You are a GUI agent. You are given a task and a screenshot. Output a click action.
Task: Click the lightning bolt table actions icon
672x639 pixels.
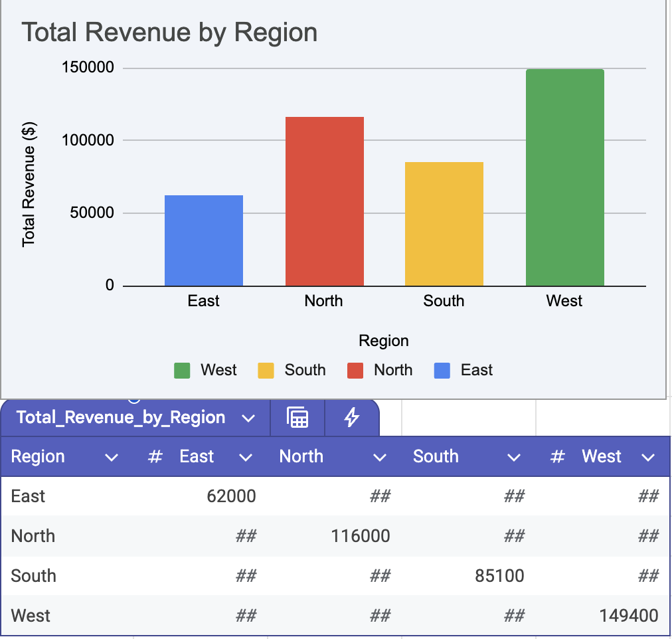coord(352,417)
